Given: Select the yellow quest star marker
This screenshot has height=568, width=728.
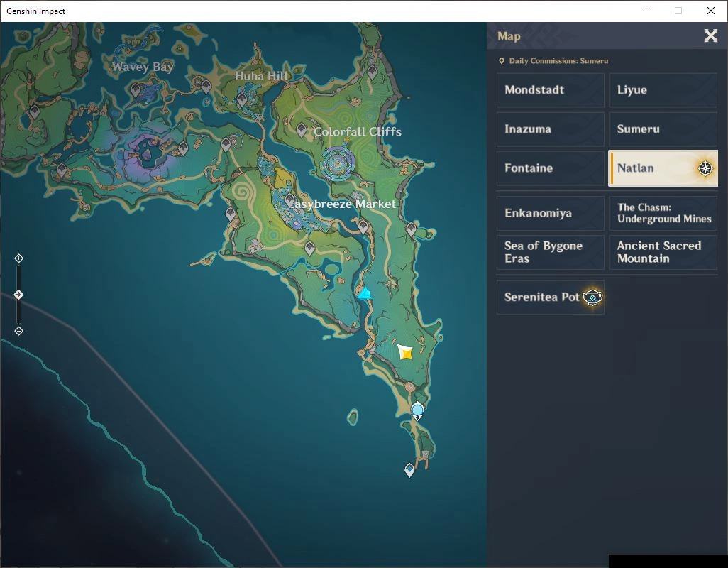Looking at the screenshot, I should tap(405, 352).
